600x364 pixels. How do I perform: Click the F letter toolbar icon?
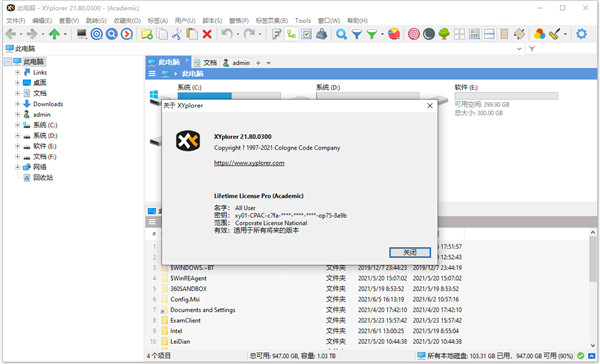(x=276, y=34)
